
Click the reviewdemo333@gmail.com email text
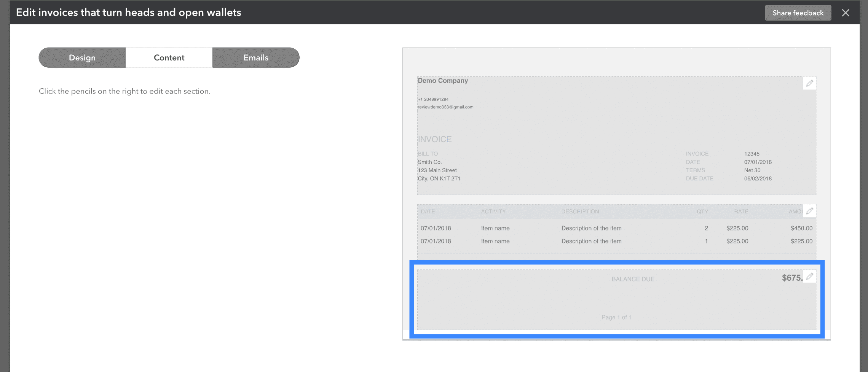(445, 107)
